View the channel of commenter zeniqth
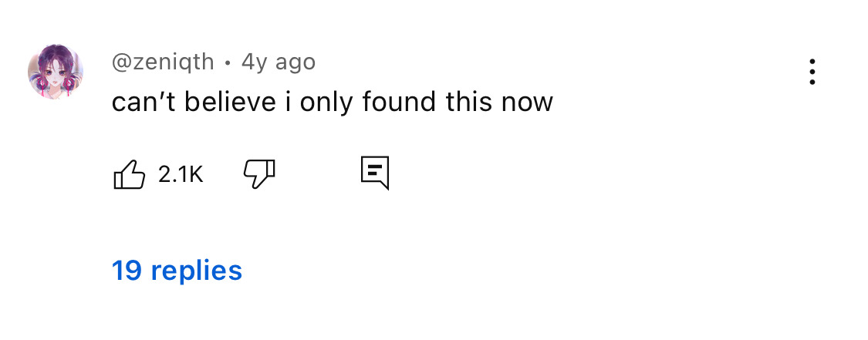 [163, 62]
